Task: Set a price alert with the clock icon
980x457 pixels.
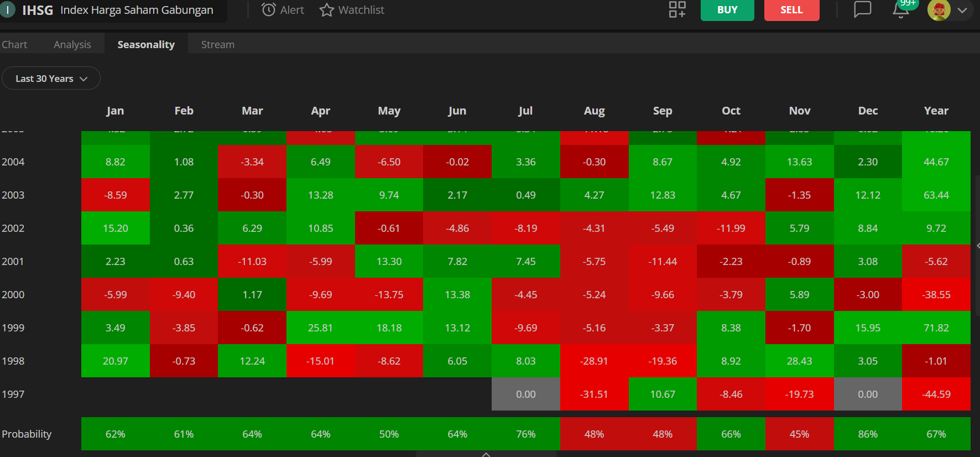Action: coord(269,10)
